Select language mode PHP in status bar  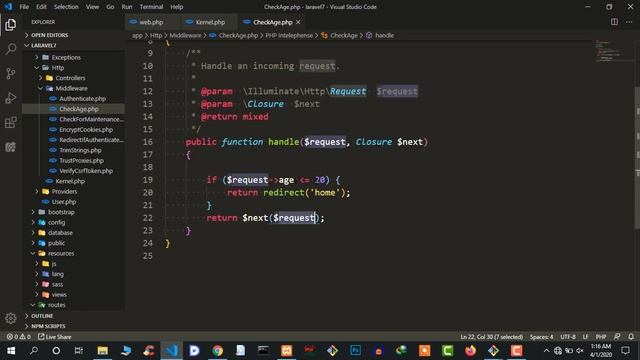point(601,337)
